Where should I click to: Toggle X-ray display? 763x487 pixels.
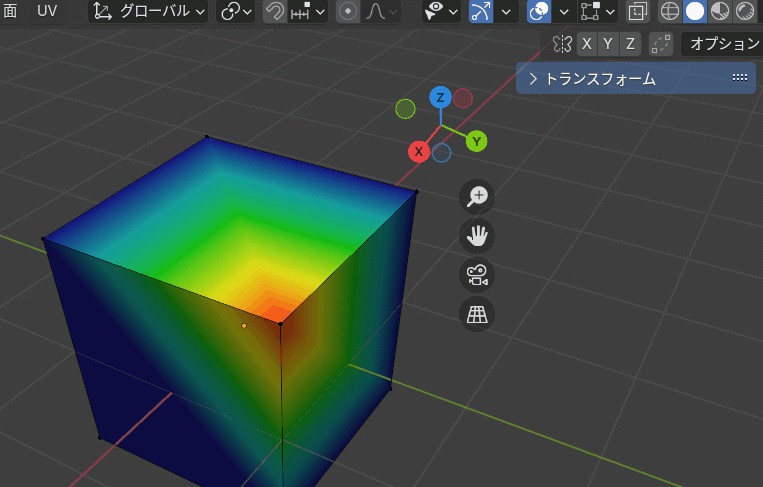point(637,11)
